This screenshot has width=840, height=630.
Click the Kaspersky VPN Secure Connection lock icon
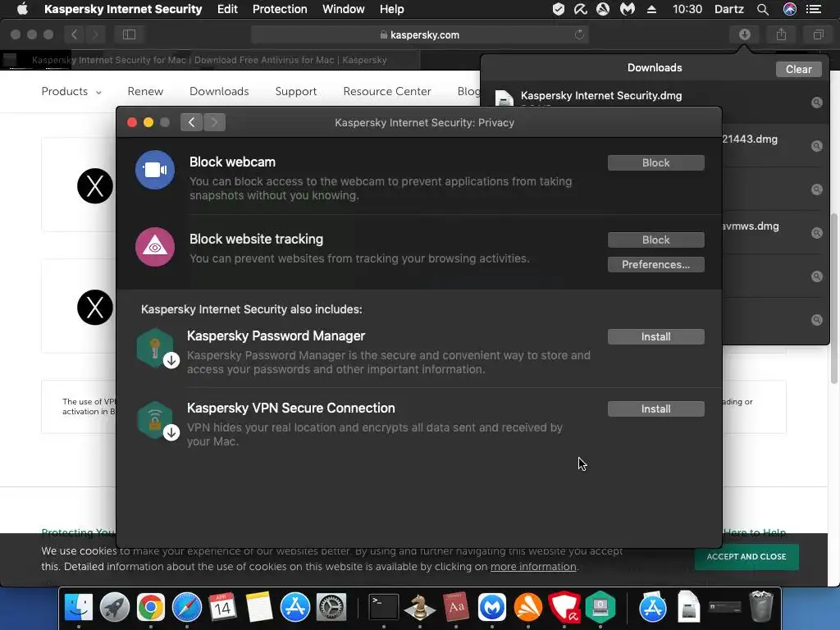(156, 421)
